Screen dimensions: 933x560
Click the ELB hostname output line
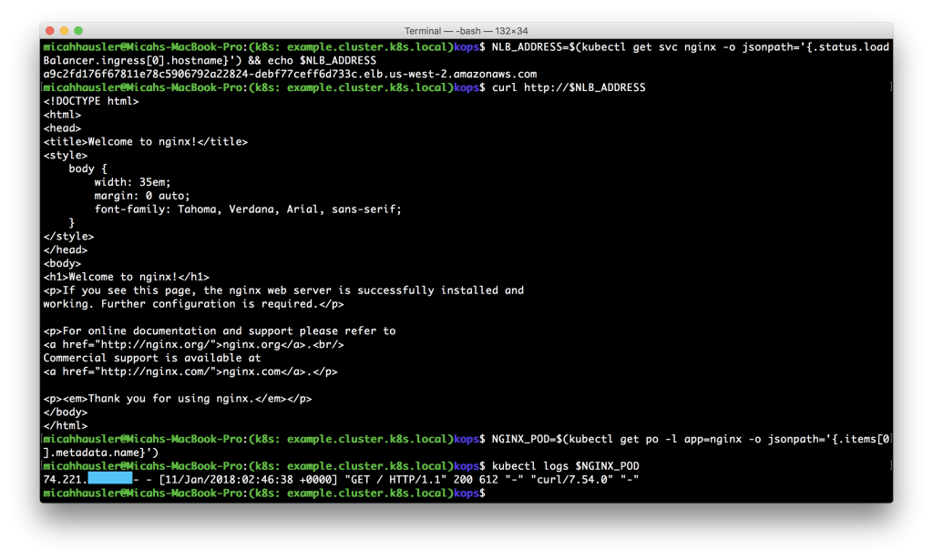tap(290, 75)
